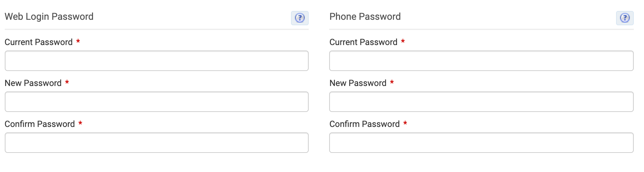The image size is (644, 172).
Task: Click required asterisk beside Web Current Password
Action: [x=78, y=41]
